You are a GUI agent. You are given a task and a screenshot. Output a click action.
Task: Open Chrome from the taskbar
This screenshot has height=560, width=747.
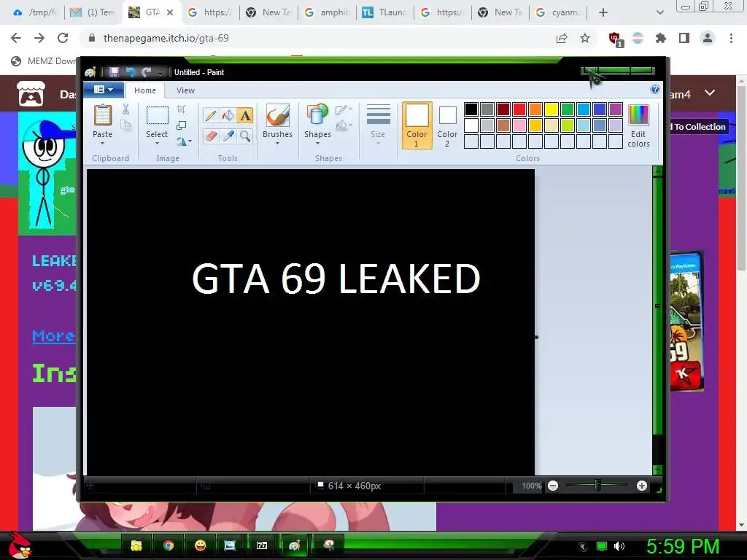pyautogui.click(x=169, y=545)
